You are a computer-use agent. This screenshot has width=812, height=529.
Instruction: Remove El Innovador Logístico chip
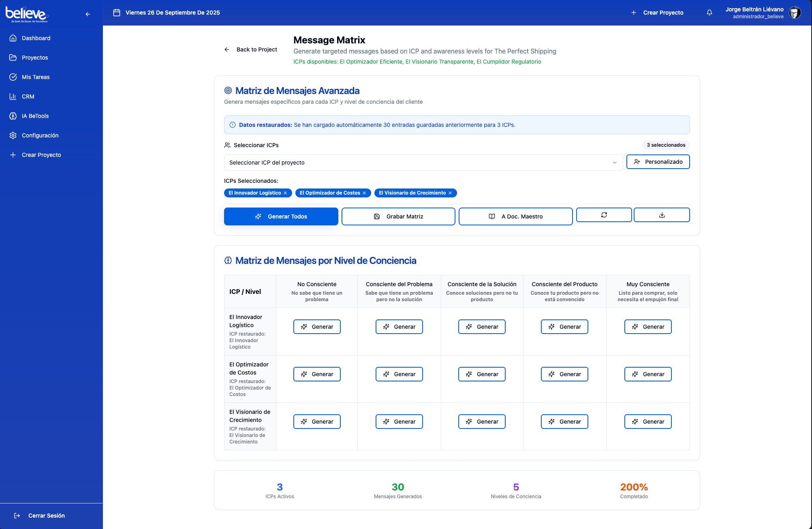285,193
